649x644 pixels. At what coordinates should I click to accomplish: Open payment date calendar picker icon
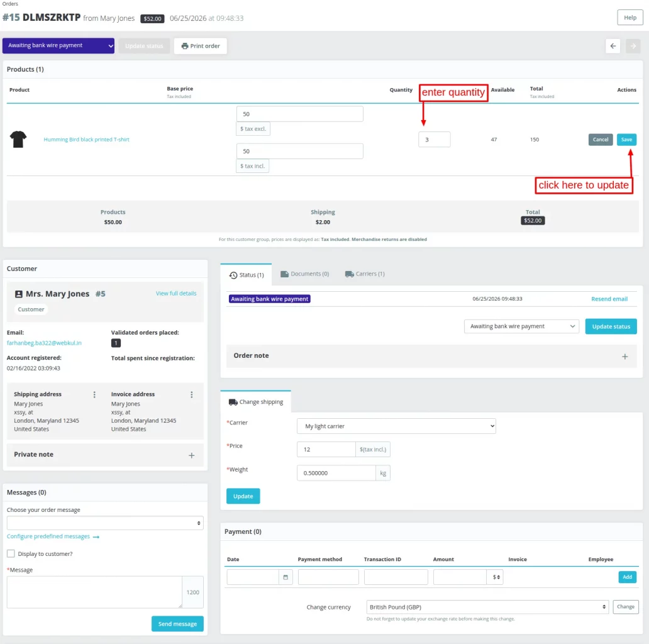pyautogui.click(x=285, y=577)
